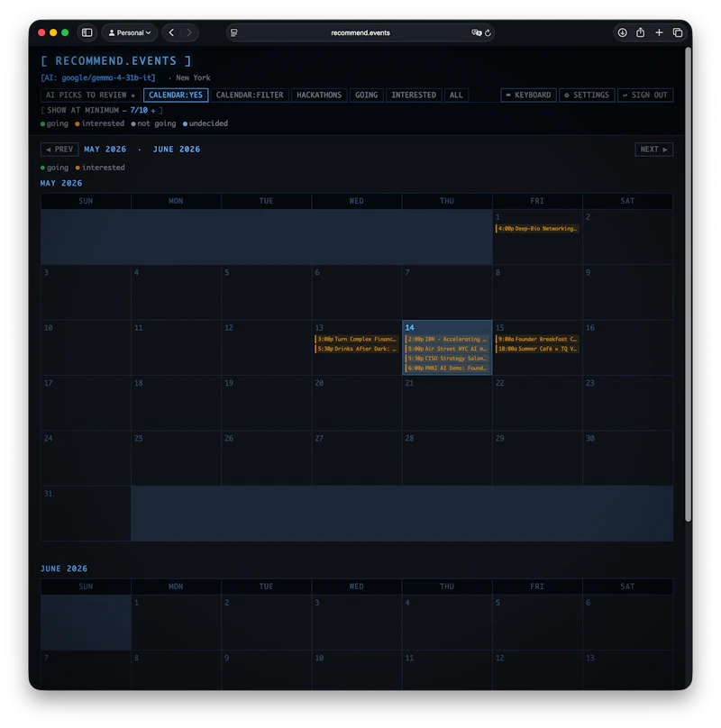Open SETTINGS
Viewport: 721px width, 728px height.
coord(587,96)
